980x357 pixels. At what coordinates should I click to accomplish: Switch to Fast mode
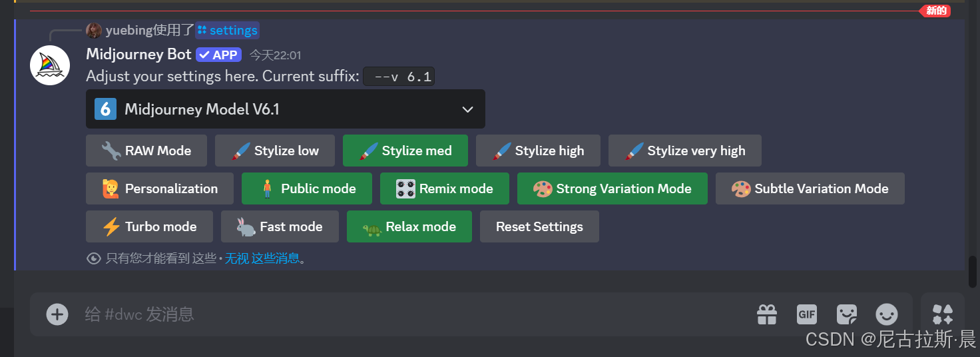click(x=280, y=226)
